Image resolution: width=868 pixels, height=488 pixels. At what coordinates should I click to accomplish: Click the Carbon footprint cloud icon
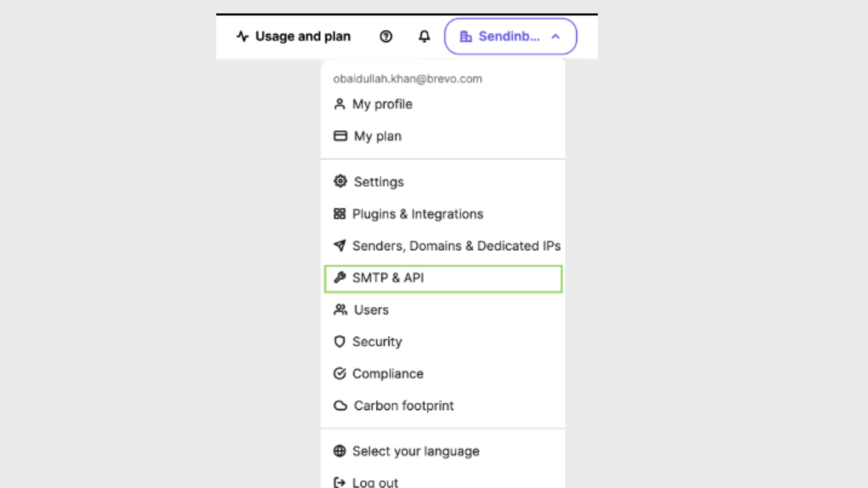point(340,406)
